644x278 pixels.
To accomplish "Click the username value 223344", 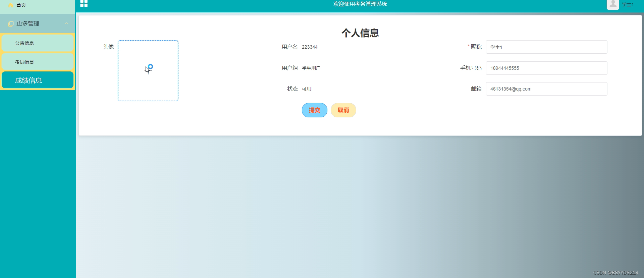I will [310, 47].
